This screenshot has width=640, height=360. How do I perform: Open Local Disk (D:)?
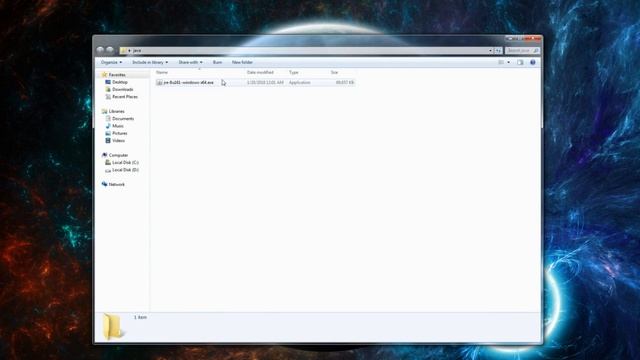[x=125, y=170]
